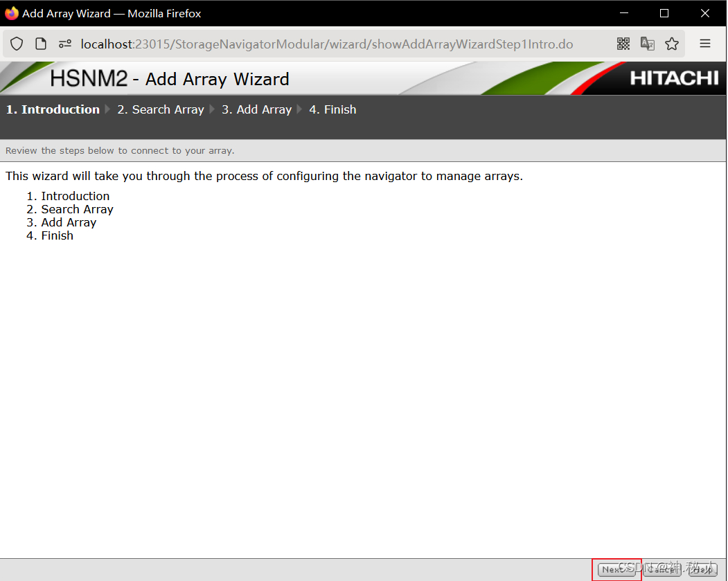Click the localhost URL address field
The width and height of the screenshot is (728, 581).
(x=326, y=44)
